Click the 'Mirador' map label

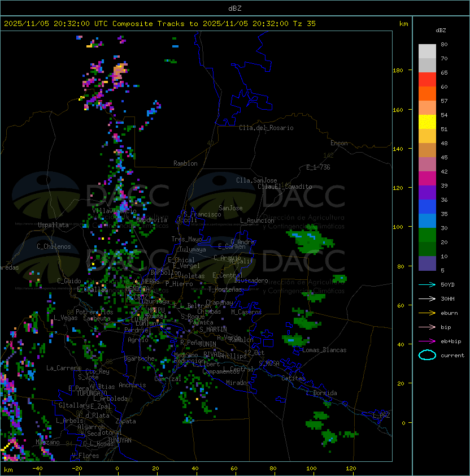click(x=238, y=383)
